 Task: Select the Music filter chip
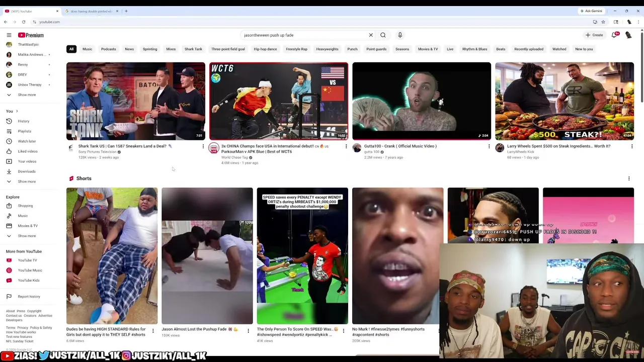coord(87,49)
